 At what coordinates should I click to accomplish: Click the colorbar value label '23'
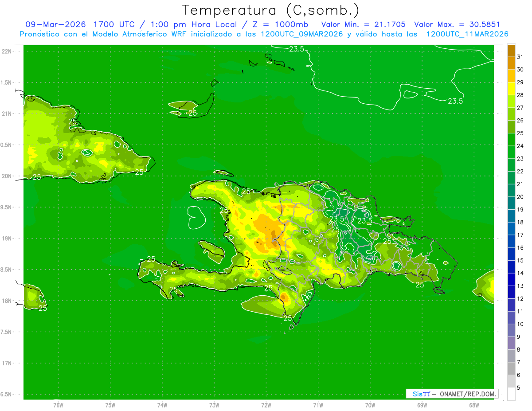tap(520, 159)
